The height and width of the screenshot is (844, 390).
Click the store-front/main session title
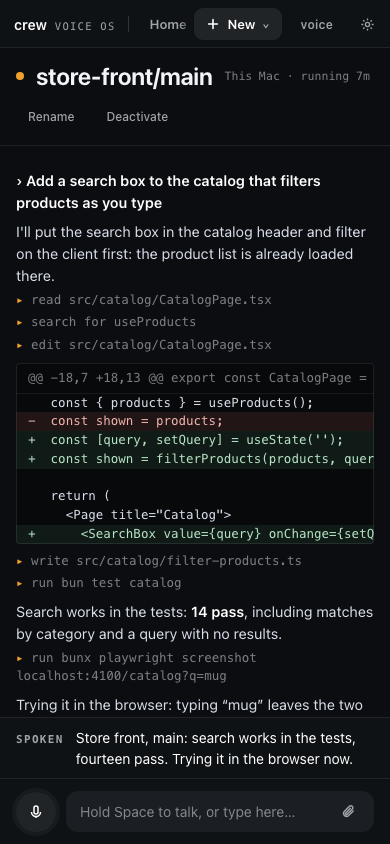click(124, 77)
